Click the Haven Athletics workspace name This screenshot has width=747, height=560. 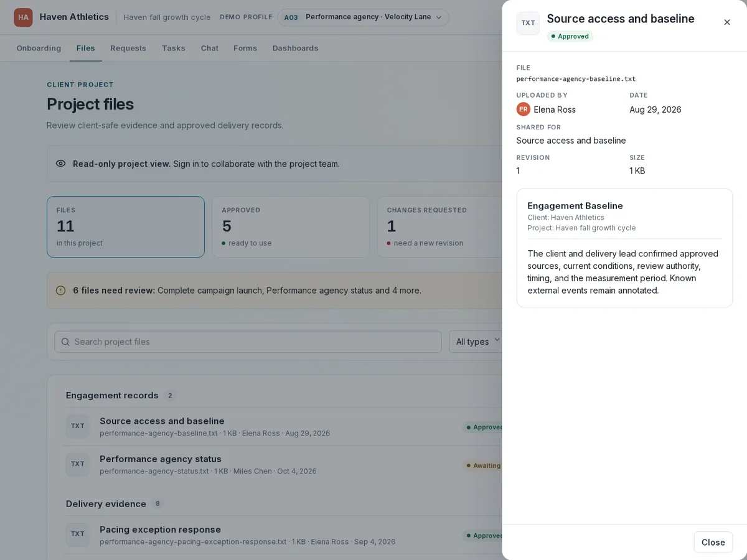[74, 17]
